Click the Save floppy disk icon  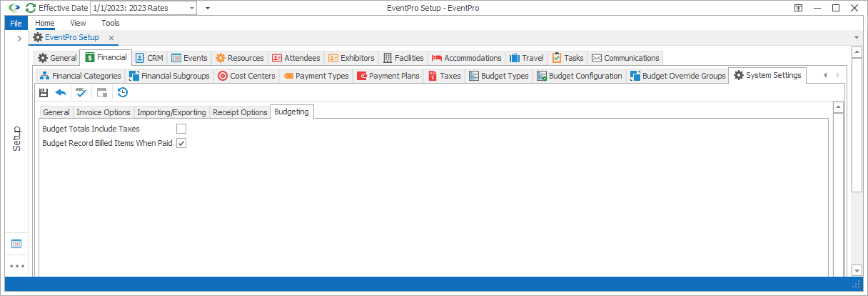pyautogui.click(x=44, y=92)
